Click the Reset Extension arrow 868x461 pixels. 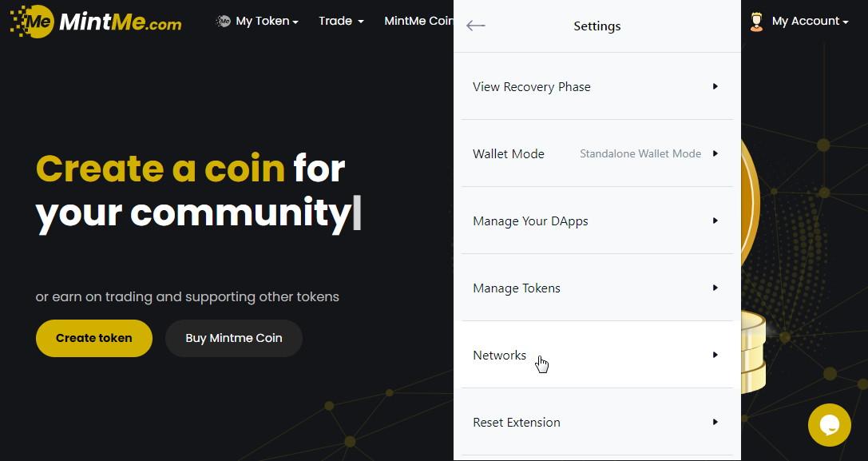(x=715, y=422)
